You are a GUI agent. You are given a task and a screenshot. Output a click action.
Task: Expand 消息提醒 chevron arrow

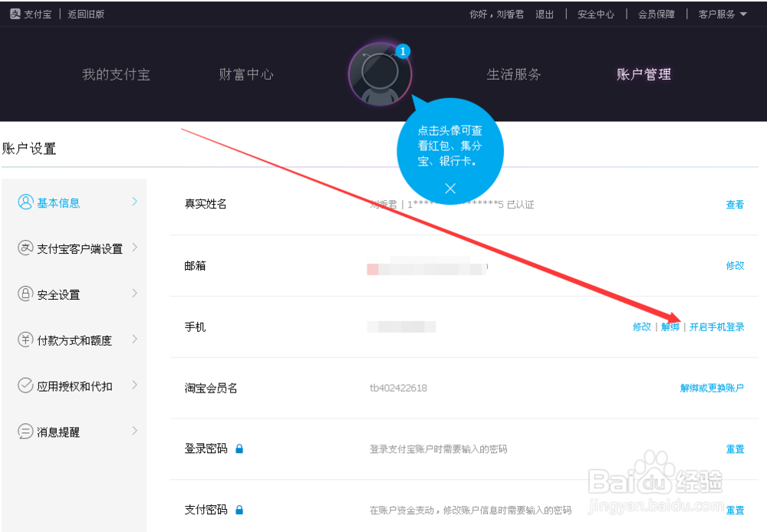tap(134, 431)
